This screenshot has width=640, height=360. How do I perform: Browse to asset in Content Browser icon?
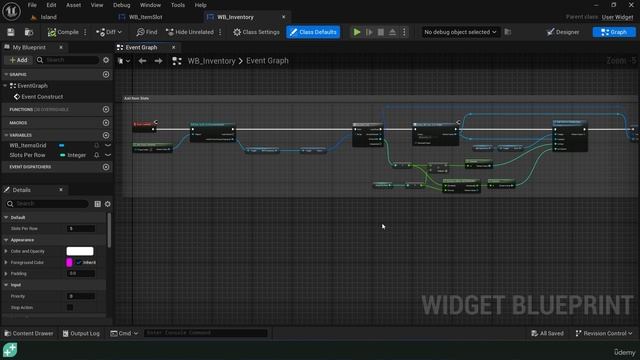tap(29, 32)
